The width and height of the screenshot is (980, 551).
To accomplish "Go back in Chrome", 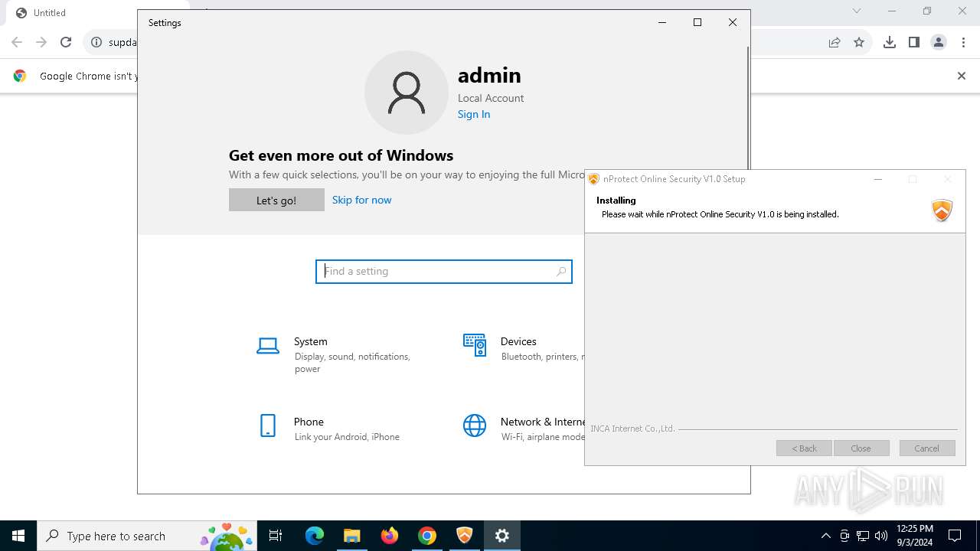I will point(17,42).
